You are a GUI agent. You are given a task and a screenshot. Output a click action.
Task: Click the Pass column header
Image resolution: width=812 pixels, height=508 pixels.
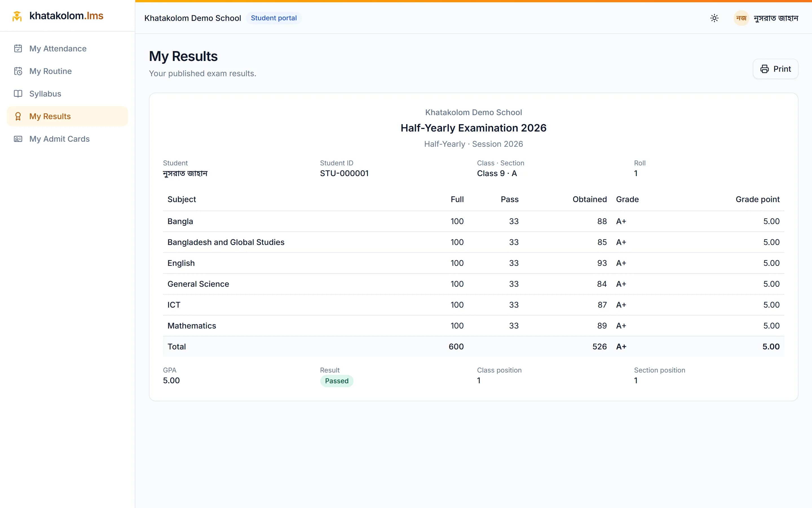[x=509, y=199]
